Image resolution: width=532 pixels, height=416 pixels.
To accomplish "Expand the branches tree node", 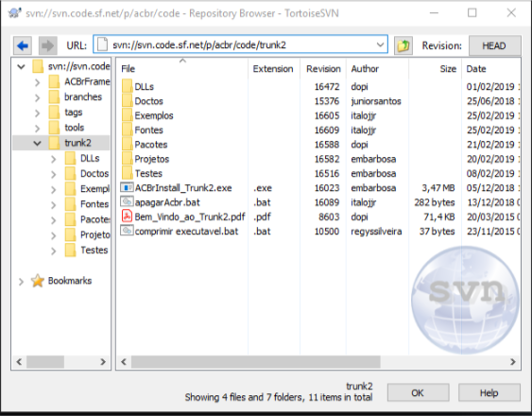I will (x=37, y=97).
